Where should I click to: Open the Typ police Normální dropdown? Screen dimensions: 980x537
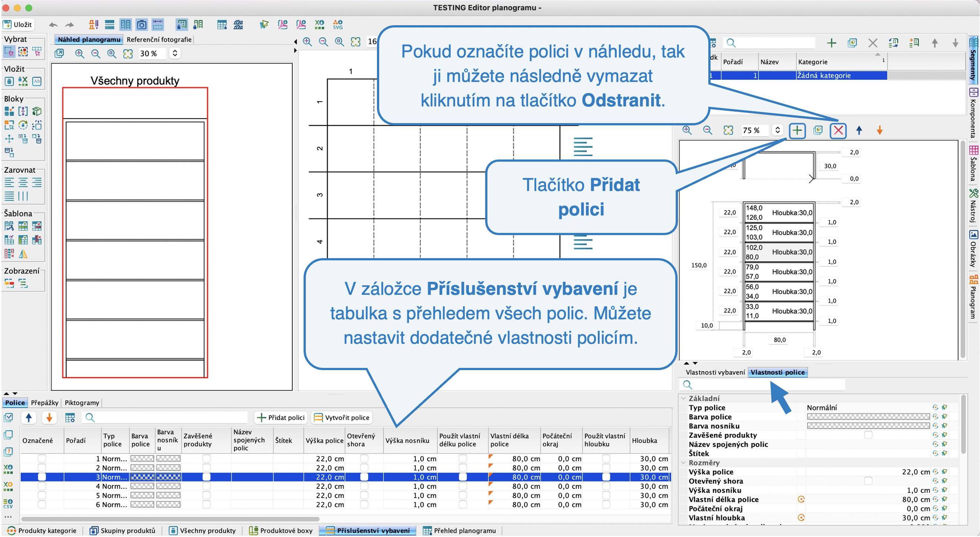point(867,408)
